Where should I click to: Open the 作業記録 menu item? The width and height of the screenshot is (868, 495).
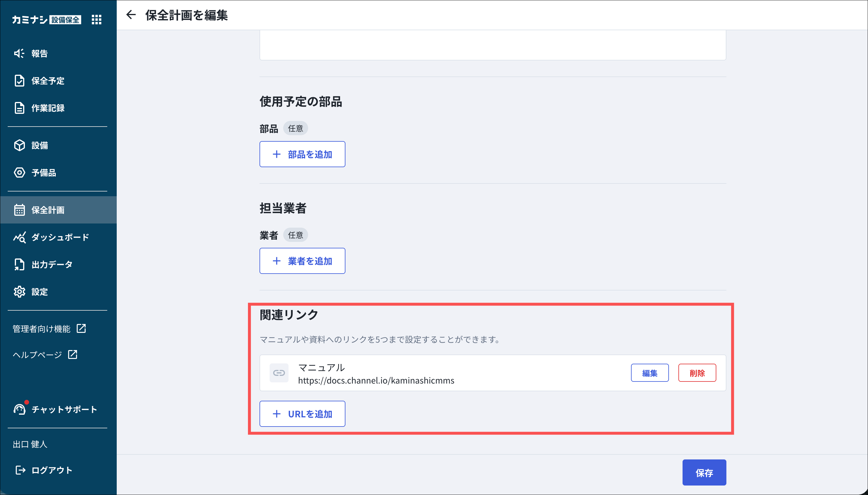coord(48,108)
